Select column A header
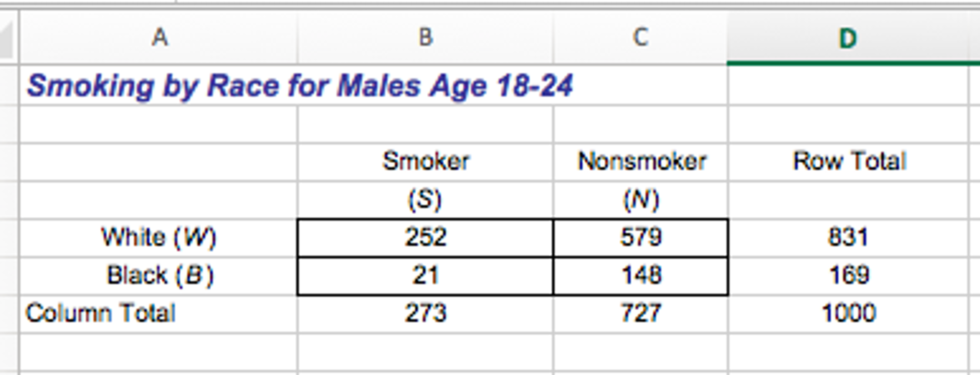980x375 pixels. 160,37
